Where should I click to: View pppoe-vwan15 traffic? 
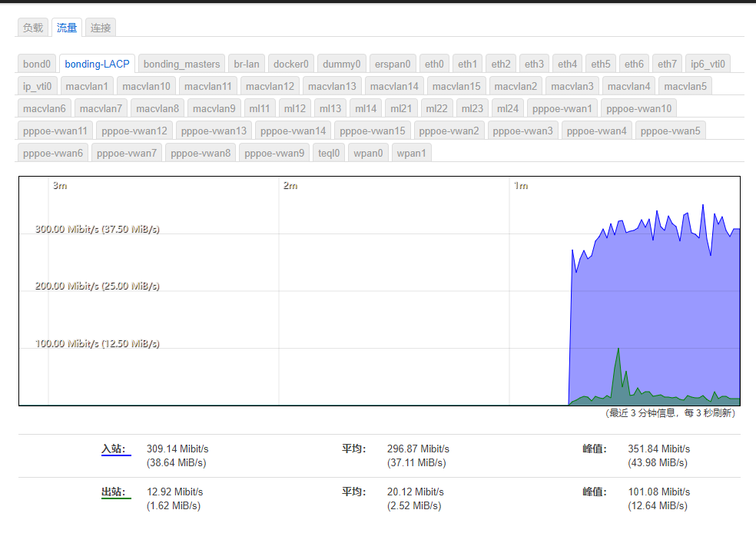tap(373, 131)
